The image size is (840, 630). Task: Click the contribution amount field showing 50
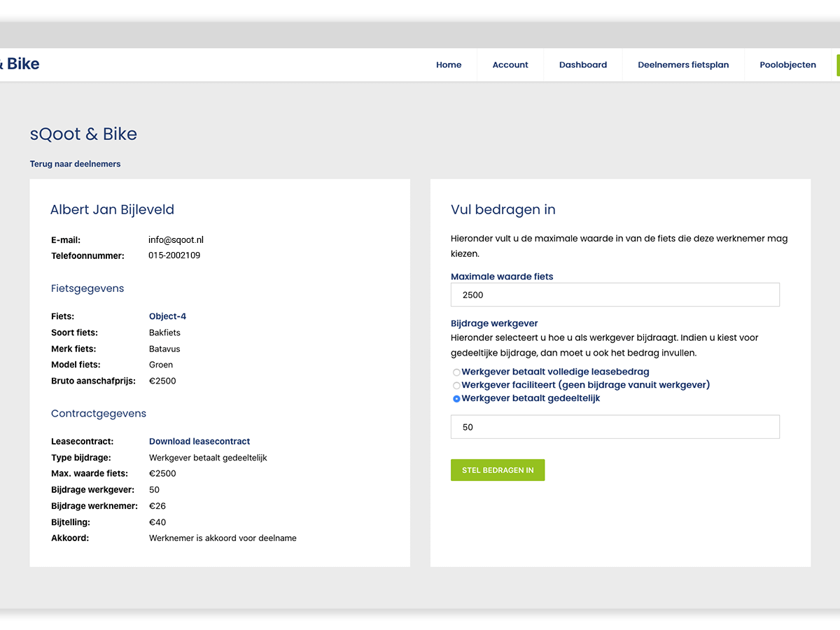(615, 427)
